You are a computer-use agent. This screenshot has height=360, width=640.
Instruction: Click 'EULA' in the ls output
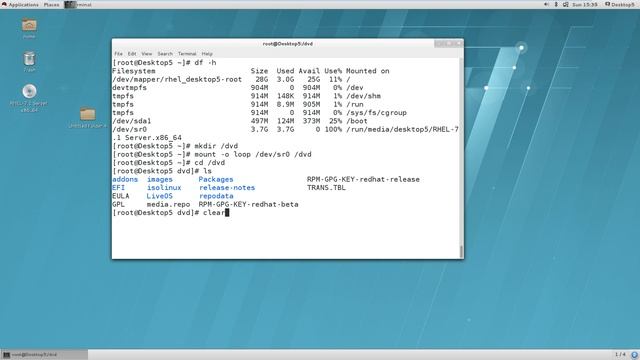tap(121, 196)
